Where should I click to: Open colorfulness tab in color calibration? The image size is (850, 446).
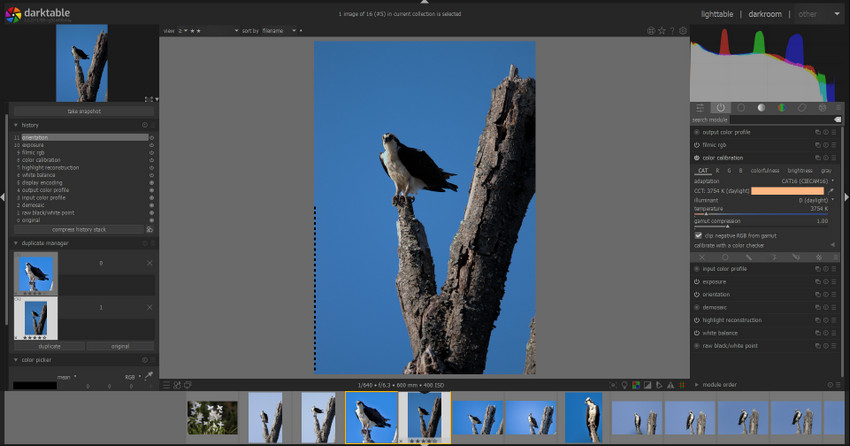pos(765,170)
